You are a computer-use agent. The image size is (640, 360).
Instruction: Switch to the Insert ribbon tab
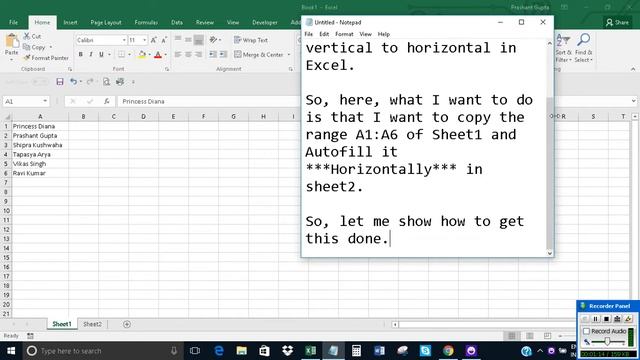tap(70, 22)
